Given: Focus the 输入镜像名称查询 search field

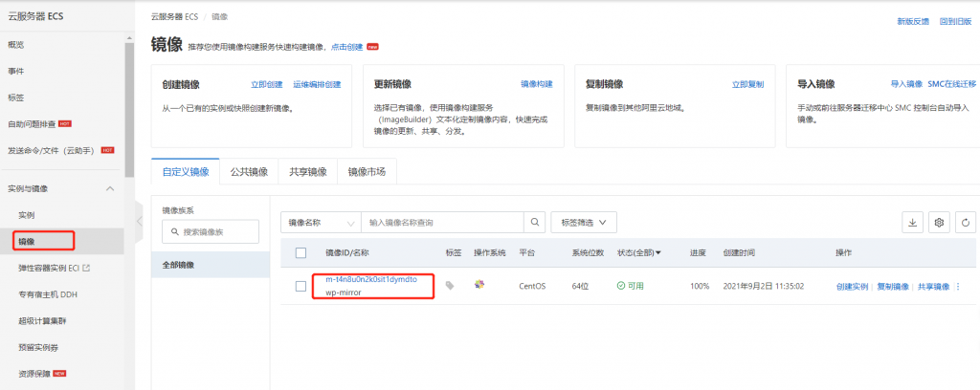Looking at the screenshot, I should pyautogui.click(x=442, y=222).
